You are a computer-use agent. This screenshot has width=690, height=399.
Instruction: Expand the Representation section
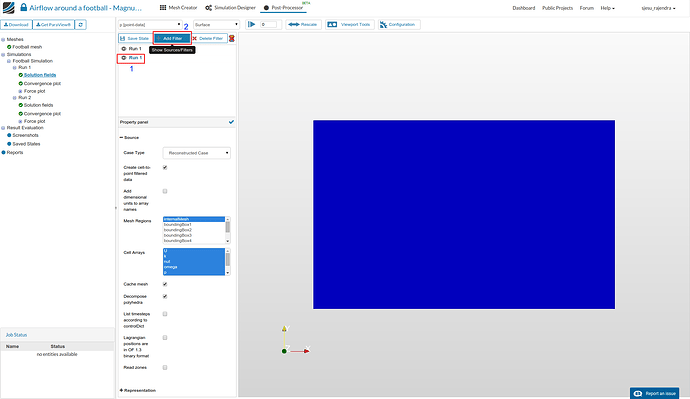click(138, 390)
